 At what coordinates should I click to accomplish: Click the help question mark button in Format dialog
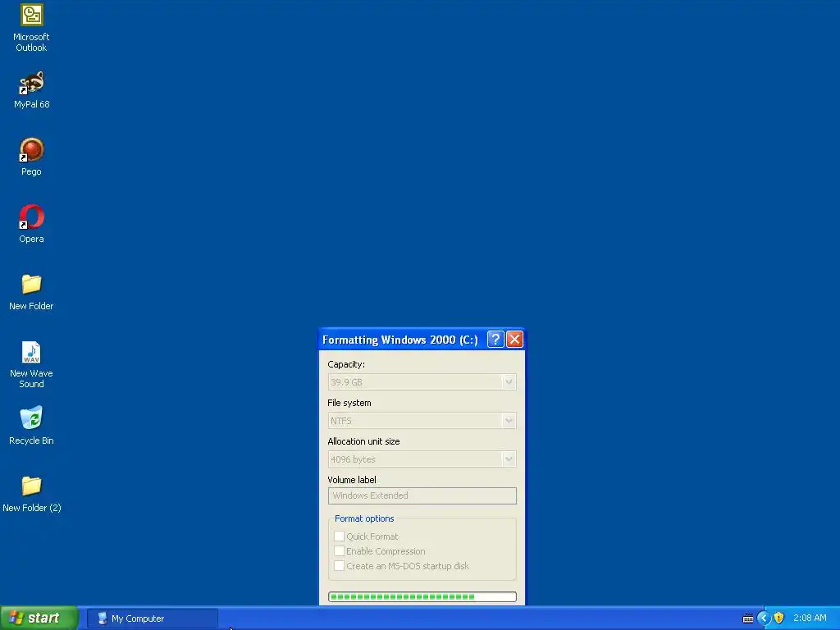pos(495,339)
